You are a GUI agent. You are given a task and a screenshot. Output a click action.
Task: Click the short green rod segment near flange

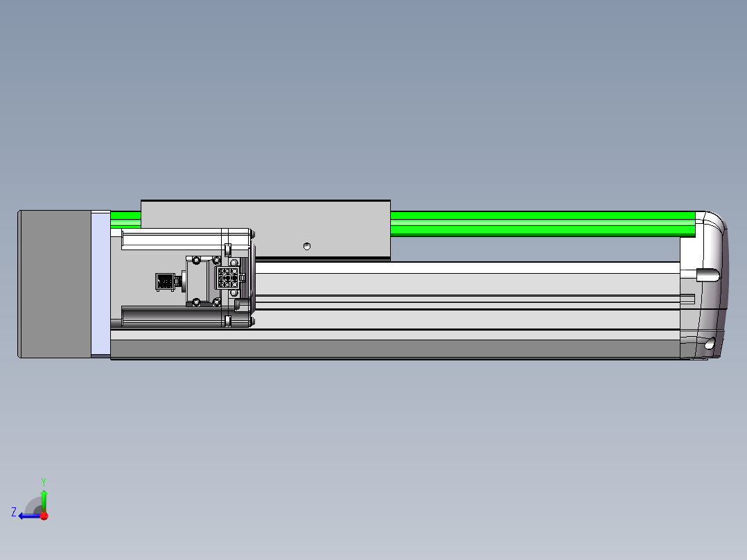click(126, 220)
